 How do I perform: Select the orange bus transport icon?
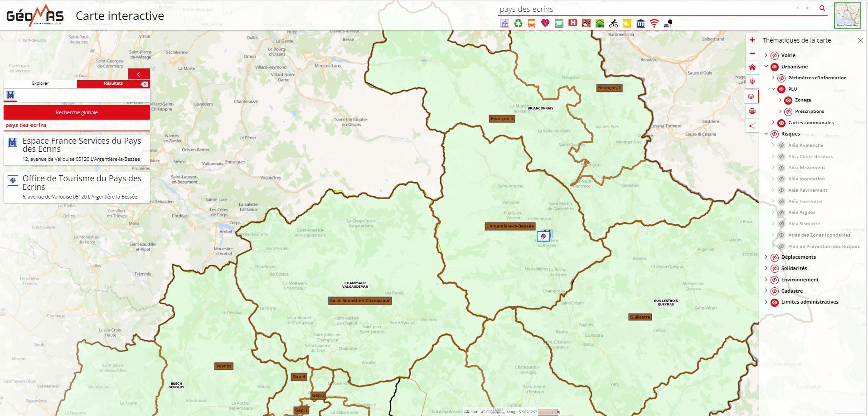[532, 23]
